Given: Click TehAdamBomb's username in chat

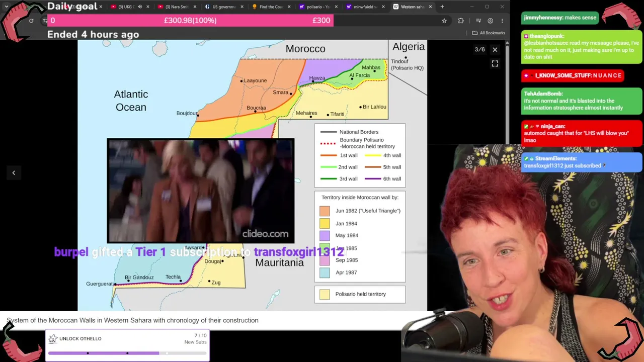Looking at the screenshot, I should point(542,94).
